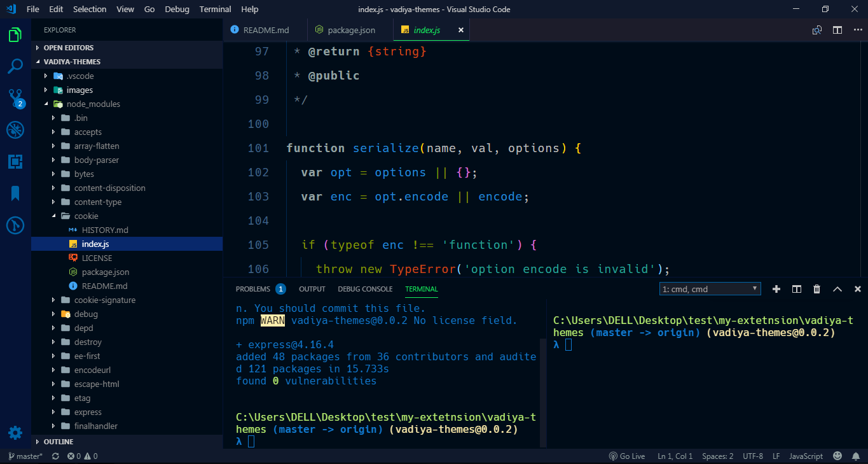Click the feedback smiley in status bar
Image resolution: width=868 pixels, height=464 pixels.
pos(837,456)
